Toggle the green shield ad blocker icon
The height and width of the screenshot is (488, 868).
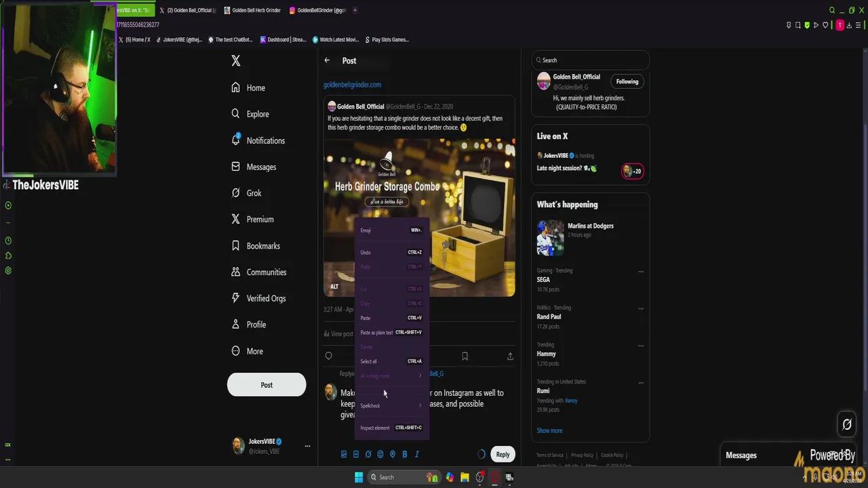pos(807,25)
